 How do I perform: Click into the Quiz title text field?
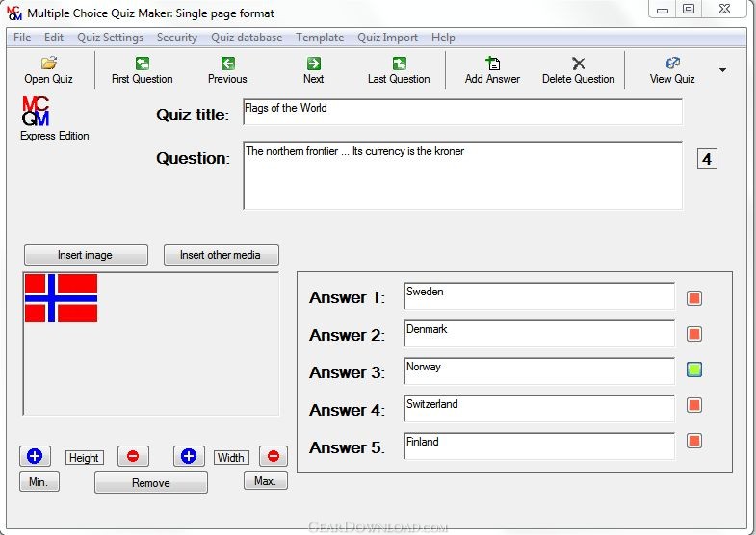461,112
